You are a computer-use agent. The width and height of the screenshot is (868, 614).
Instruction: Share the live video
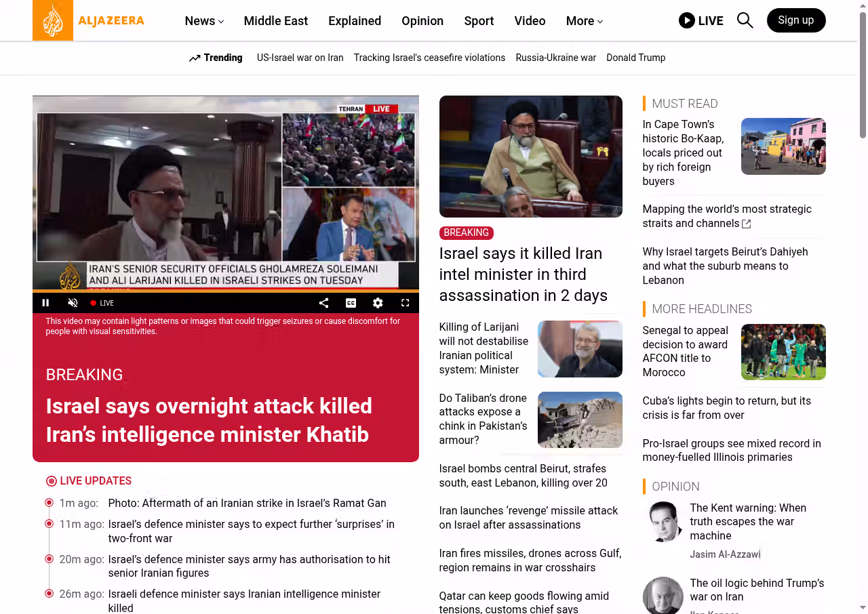pyautogui.click(x=323, y=303)
